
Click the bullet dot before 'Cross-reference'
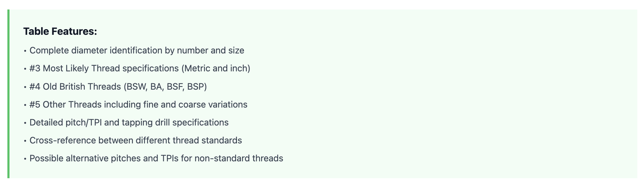click(x=25, y=141)
